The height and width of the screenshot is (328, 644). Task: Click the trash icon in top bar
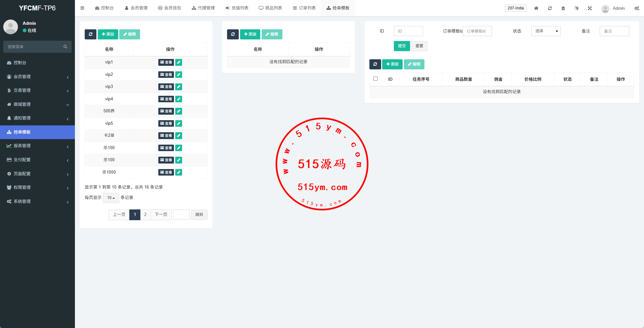(x=563, y=8)
